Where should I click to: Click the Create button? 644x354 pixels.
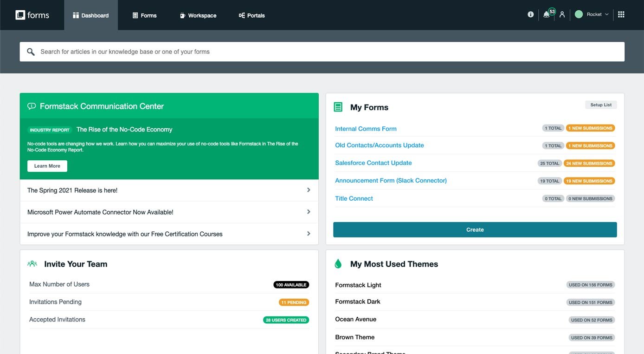coord(475,229)
